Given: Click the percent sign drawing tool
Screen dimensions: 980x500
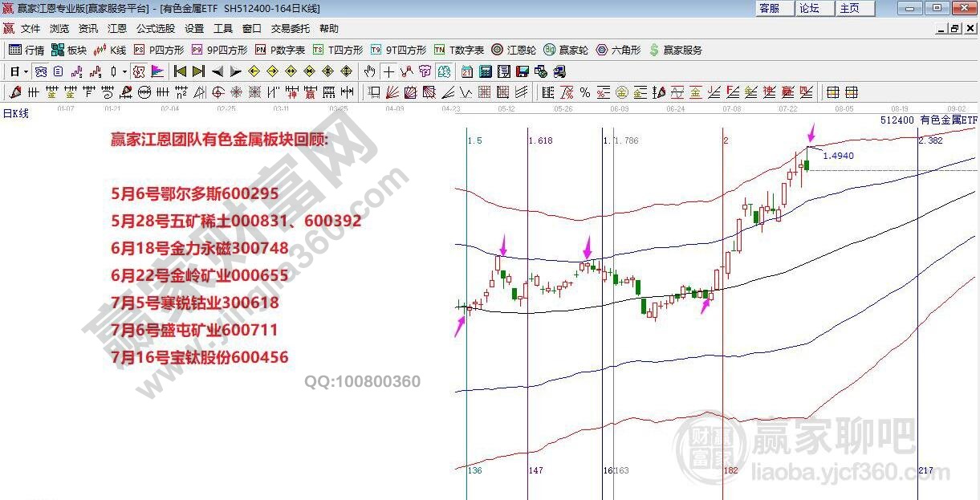Looking at the screenshot, I should [585, 92].
